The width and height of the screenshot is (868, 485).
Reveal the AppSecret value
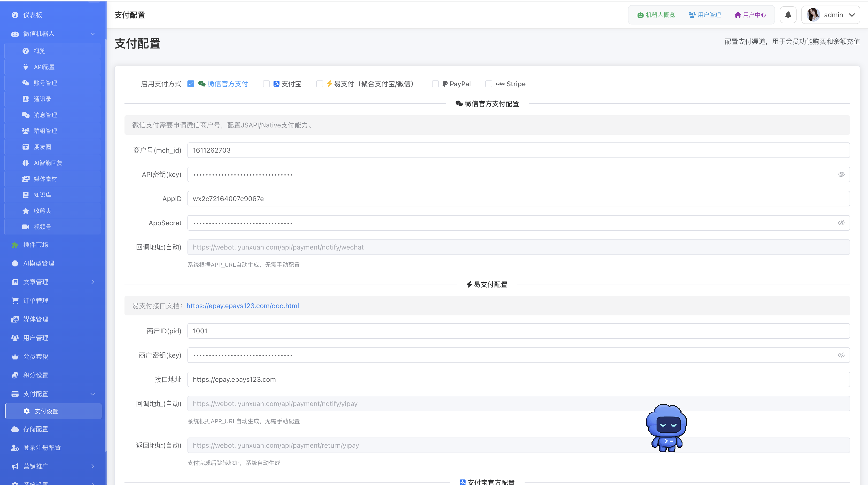click(x=841, y=223)
